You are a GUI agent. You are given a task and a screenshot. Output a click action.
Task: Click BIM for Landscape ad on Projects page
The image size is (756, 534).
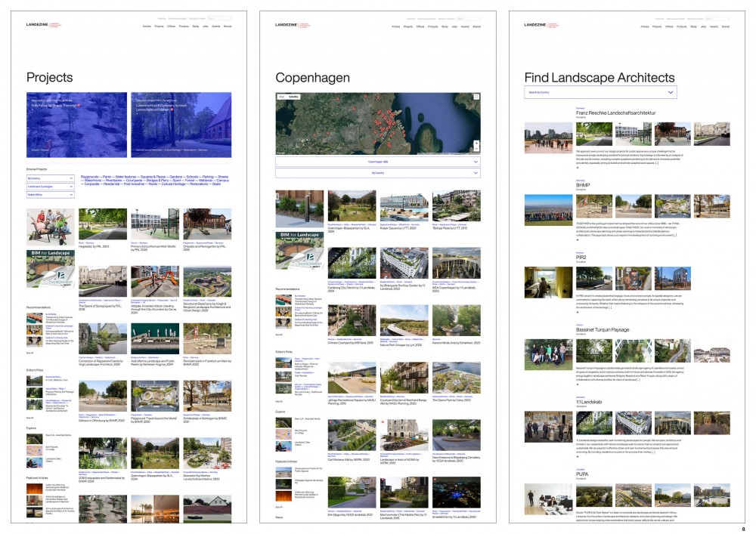[x=50, y=266]
